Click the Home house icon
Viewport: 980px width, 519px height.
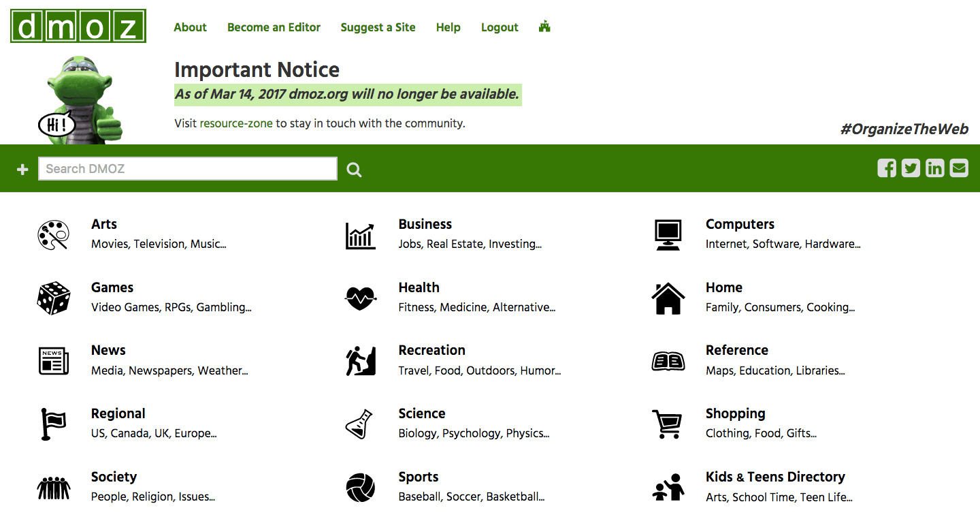[668, 298]
